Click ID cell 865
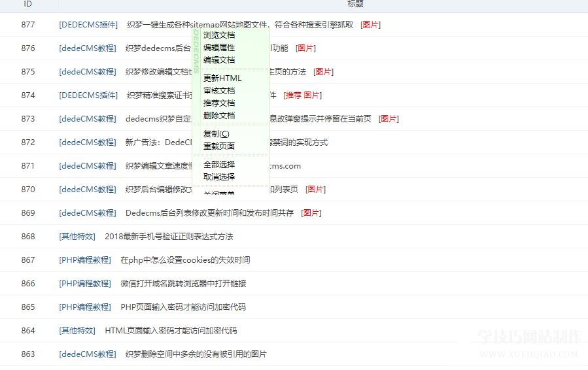 point(28,307)
